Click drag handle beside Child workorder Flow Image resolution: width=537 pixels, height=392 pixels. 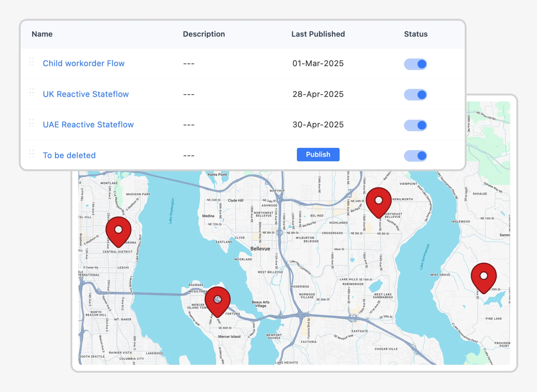(x=32, y=62)
